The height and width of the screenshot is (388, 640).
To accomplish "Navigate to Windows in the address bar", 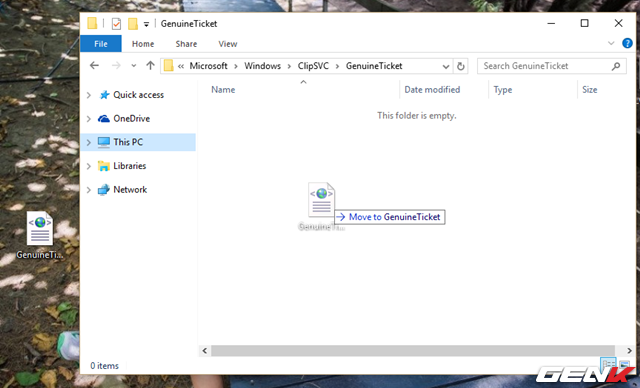I will (x=262, y=66).
